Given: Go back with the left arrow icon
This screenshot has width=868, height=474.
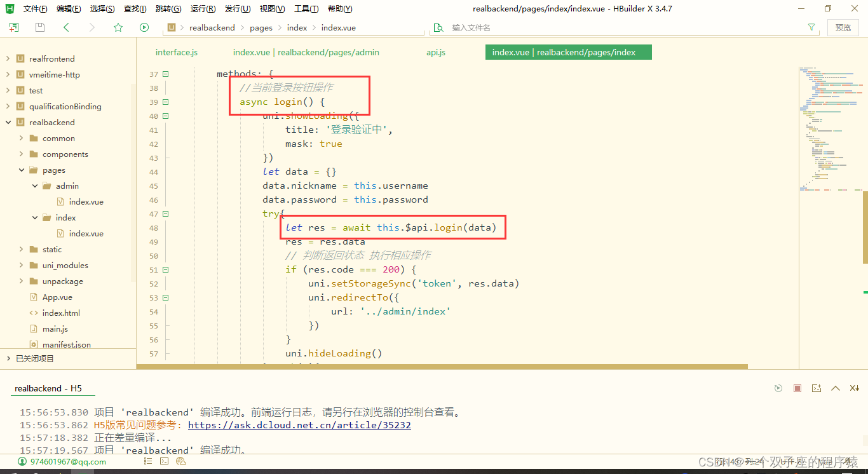Looking at the screenshot, I should coord(66,27).
